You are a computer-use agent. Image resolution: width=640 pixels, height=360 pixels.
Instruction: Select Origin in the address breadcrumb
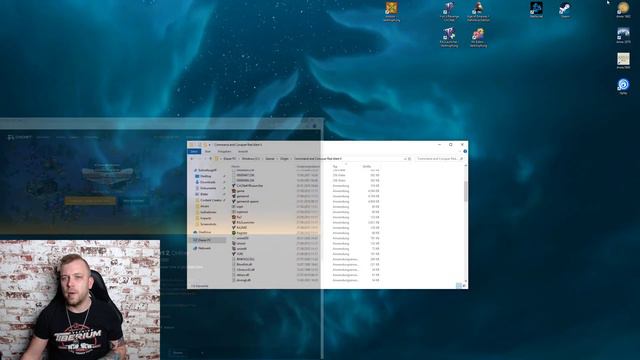[x=284, y=158]
